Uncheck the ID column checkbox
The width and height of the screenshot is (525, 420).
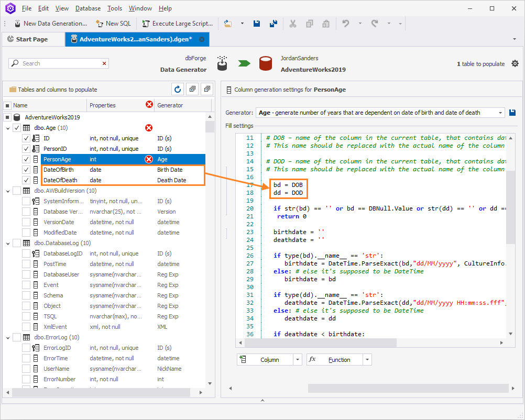click(26, 138)
